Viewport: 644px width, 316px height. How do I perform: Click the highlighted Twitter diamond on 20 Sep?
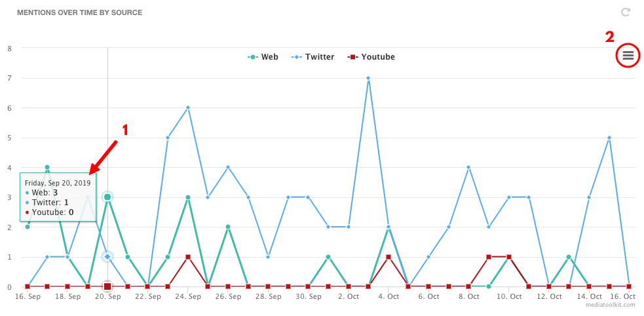107,257
